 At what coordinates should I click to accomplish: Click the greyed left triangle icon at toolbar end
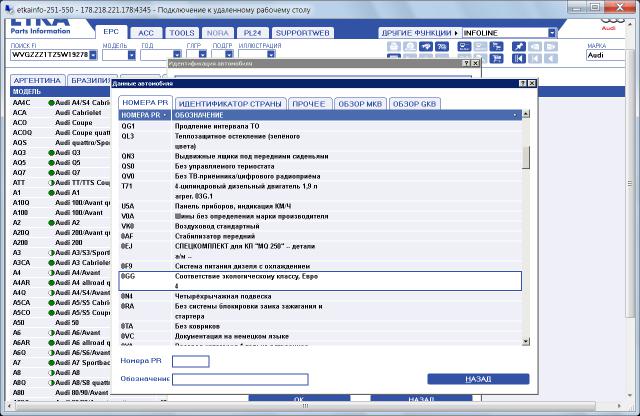(551, 58)
